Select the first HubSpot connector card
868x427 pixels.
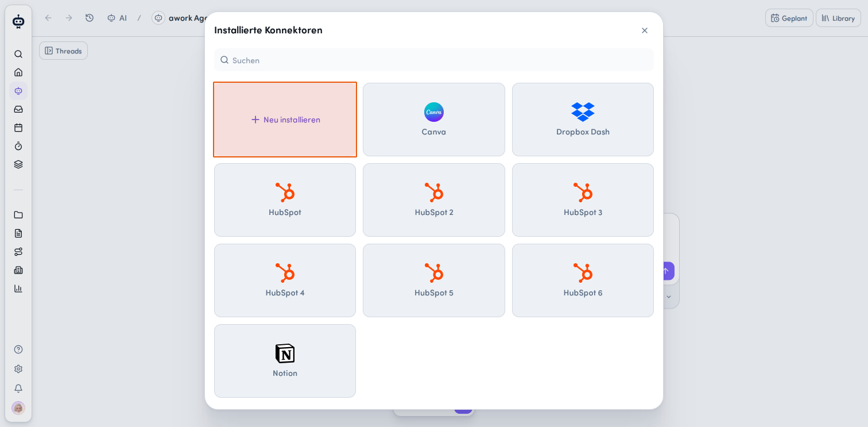[x=285, y=200]
